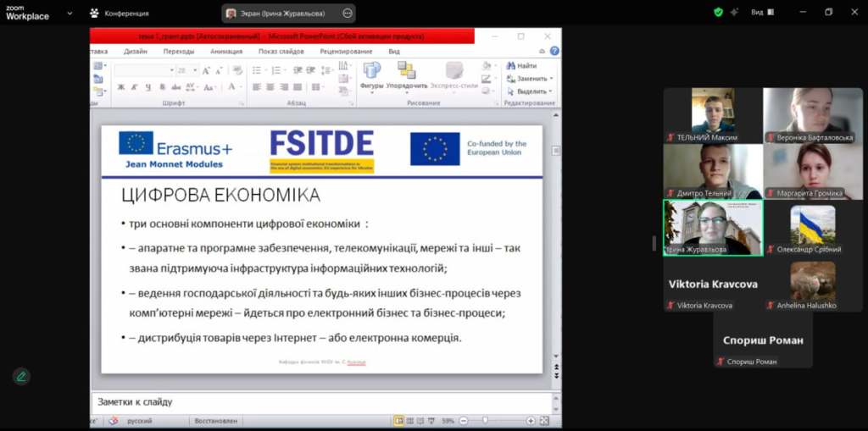868x431 pixels.
Task: Open line spacing dropdown
Action: [x=327, y=70]
